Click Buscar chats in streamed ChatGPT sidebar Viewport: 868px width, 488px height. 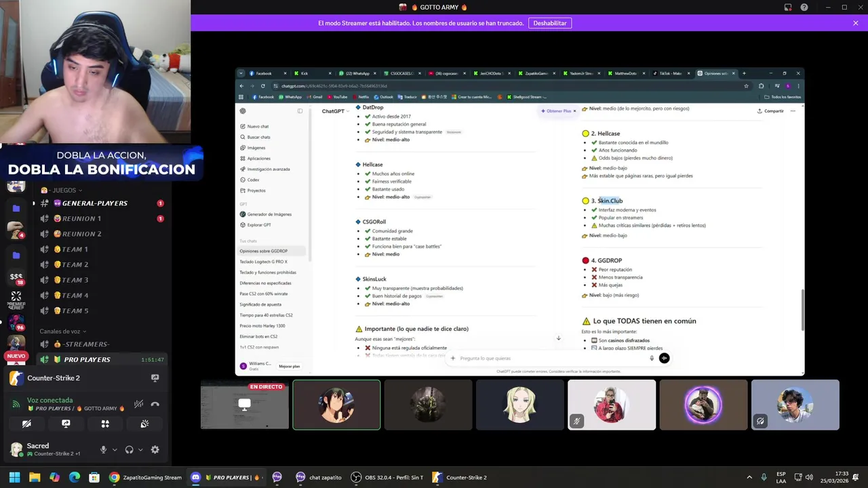tap(255, 137)
